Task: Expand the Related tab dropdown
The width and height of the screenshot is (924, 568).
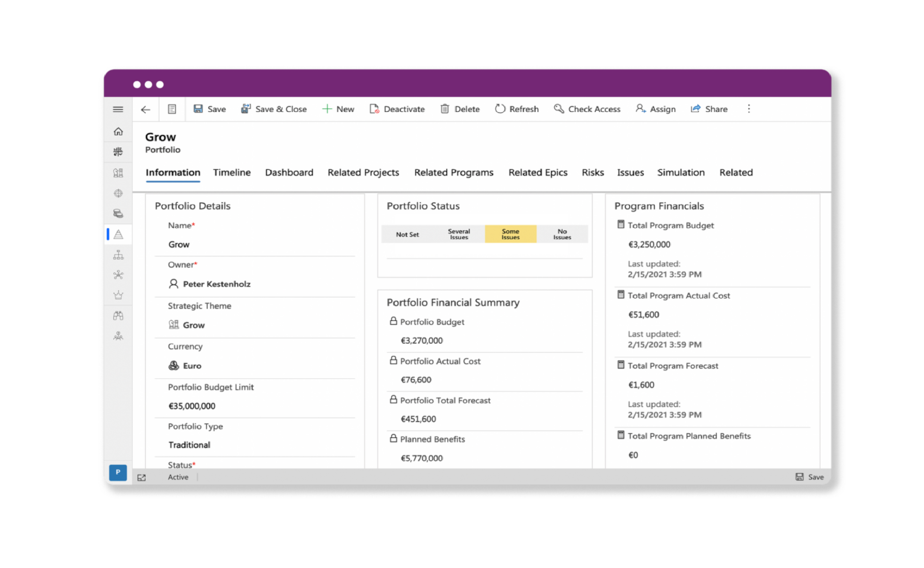Action: tap(736, 172)
